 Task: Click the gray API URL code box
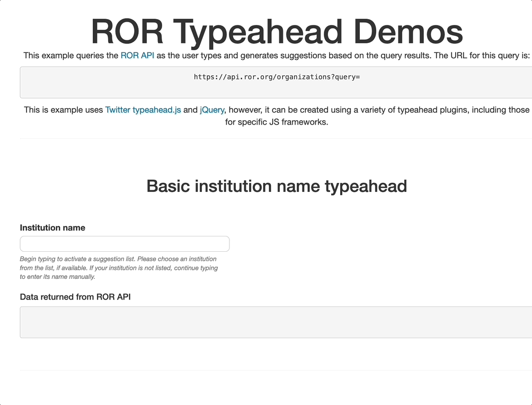click(106, 87)
